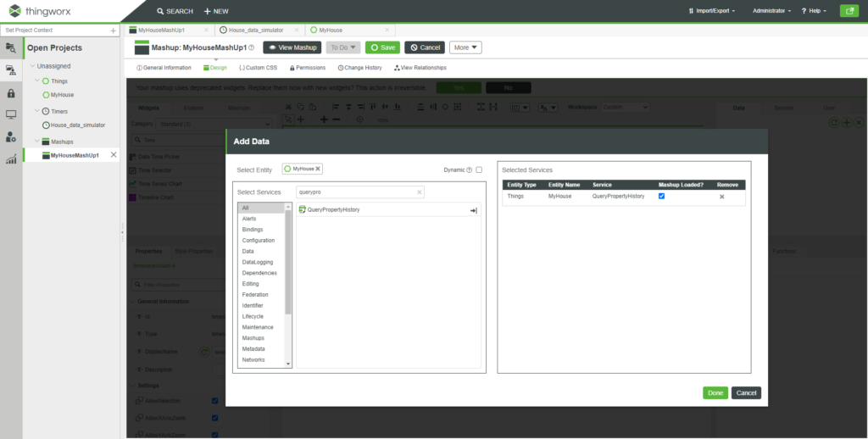
Task: Open the More dropdown button
Action: pyautogui.click(x=465, y=47)
